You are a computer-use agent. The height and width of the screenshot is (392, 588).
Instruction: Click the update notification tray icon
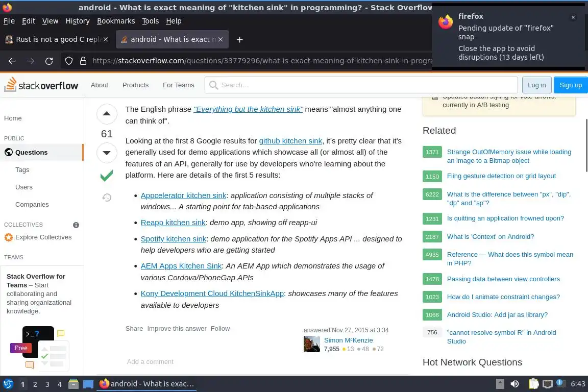tap(560, 383)
